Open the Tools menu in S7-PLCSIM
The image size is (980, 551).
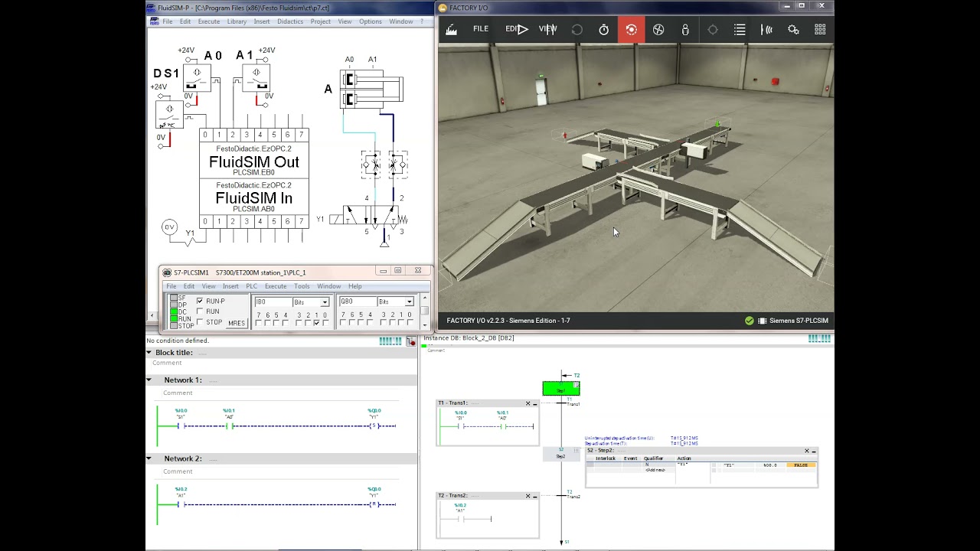302,286
